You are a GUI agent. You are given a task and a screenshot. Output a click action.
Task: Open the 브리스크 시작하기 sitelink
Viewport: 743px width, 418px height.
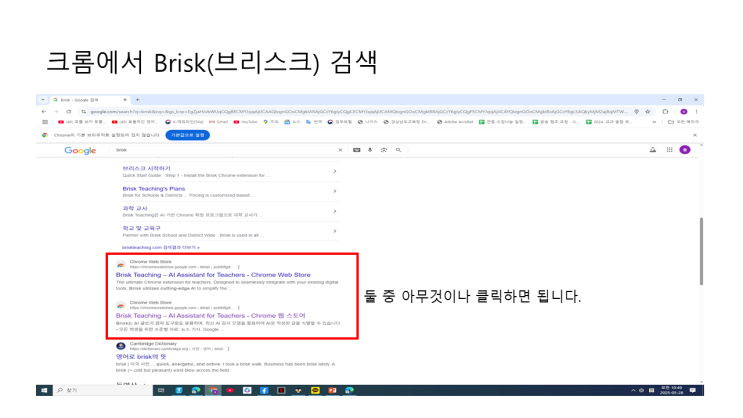[146, 168]
